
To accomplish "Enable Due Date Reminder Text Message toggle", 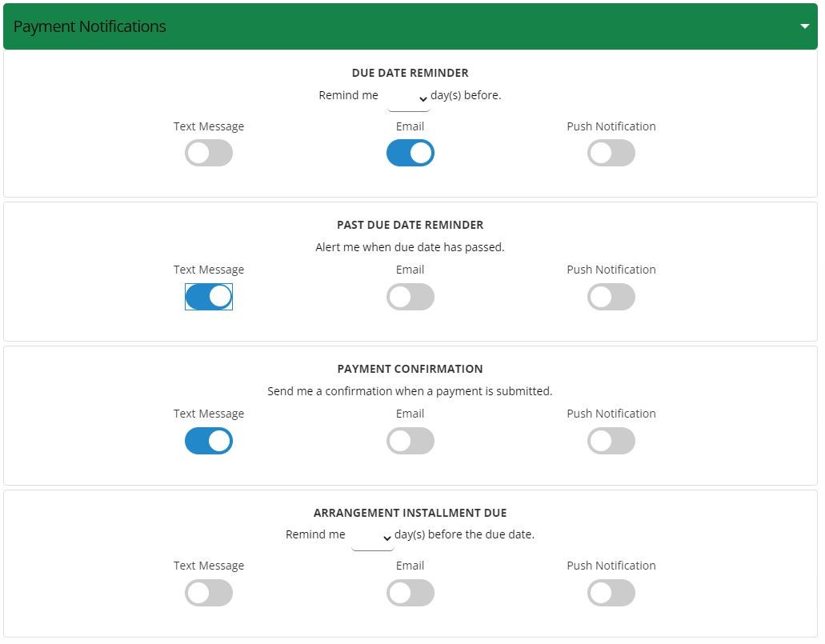I will (x=209, y=153).
